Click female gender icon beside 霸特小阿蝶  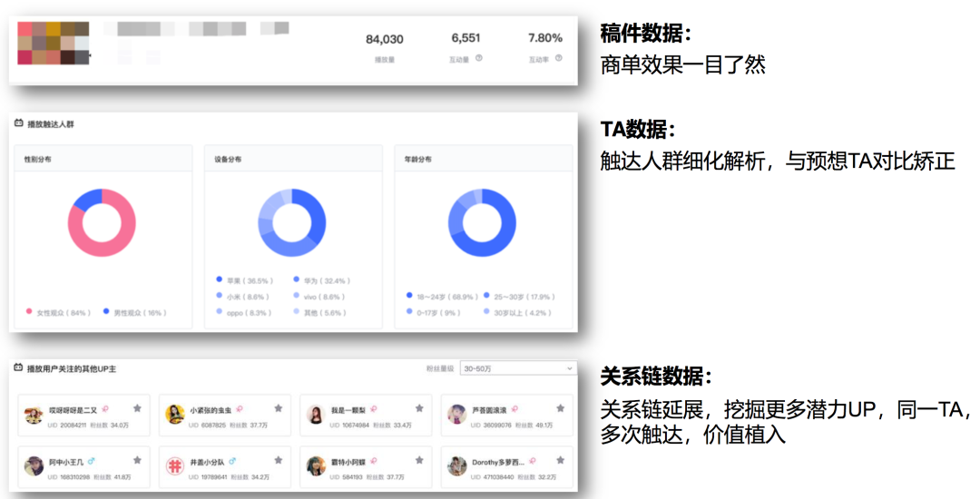(373, 462)
